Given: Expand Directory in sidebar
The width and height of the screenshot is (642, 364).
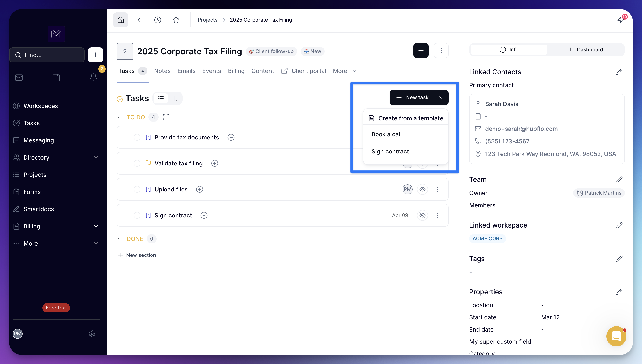Looking at the screenshot, I should click(96, 157).
